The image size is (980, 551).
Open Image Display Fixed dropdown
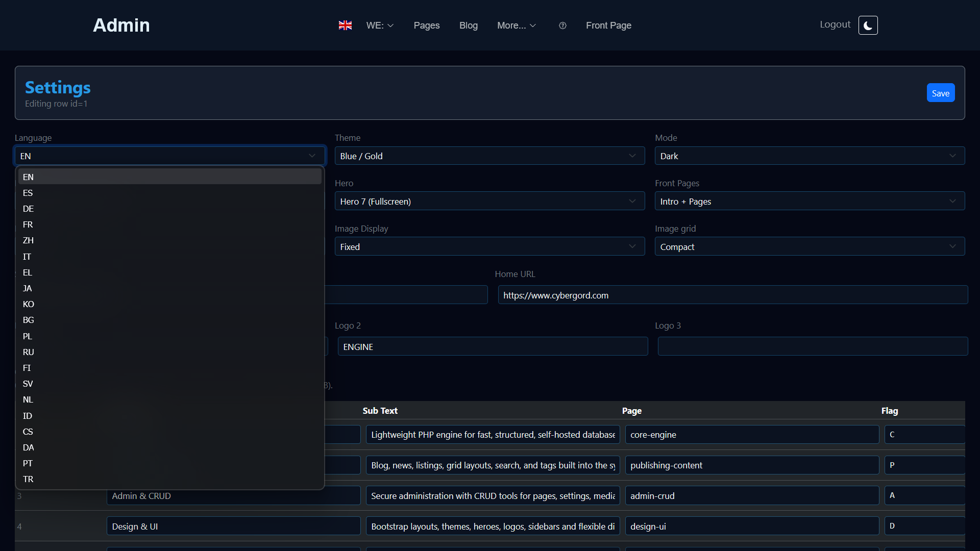click(489, 246)
